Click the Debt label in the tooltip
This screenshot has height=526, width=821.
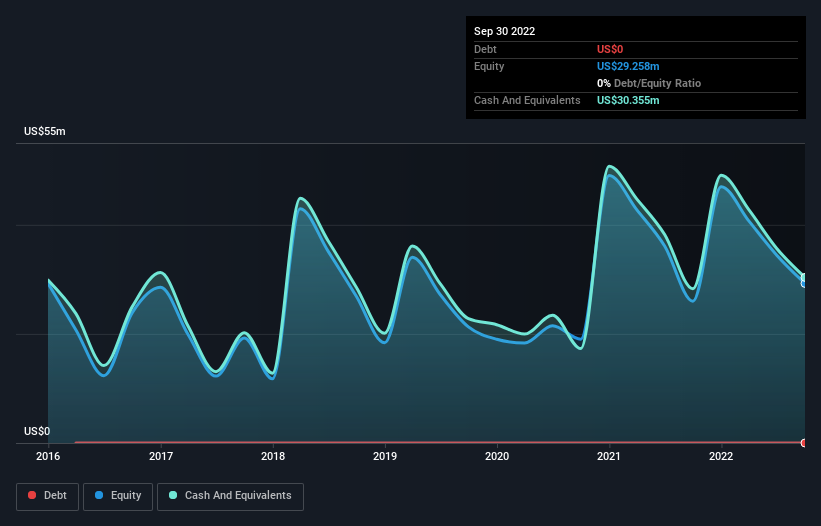click(x=485, y=49)
